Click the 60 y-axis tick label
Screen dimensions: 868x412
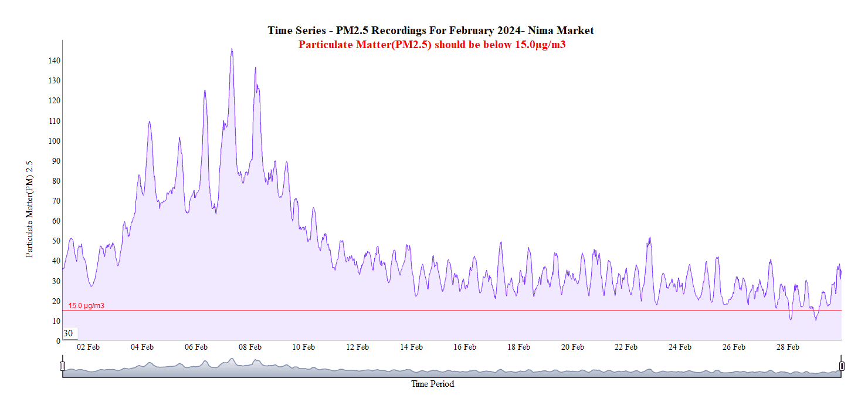56,221
